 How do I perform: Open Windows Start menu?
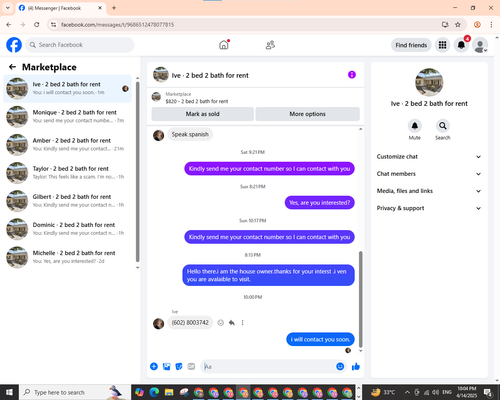point(9,392)
